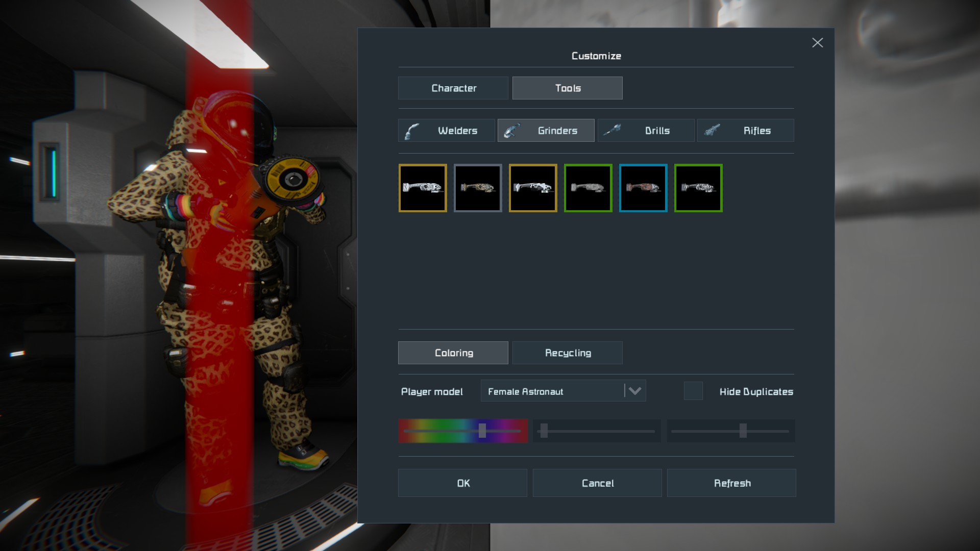The height and width of the screenshot is (551, 980).
Task: Switch to the Character tab
Action: pos(453,88)
